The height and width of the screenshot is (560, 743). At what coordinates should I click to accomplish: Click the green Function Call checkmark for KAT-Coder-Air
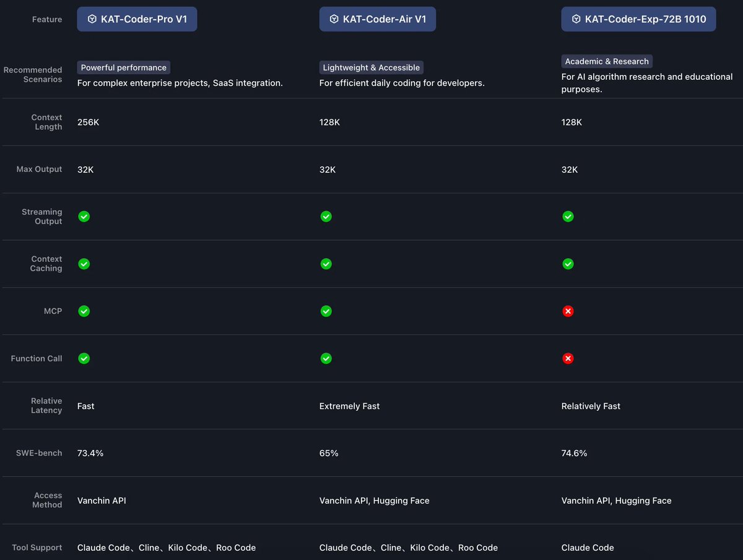click(326, 358)
